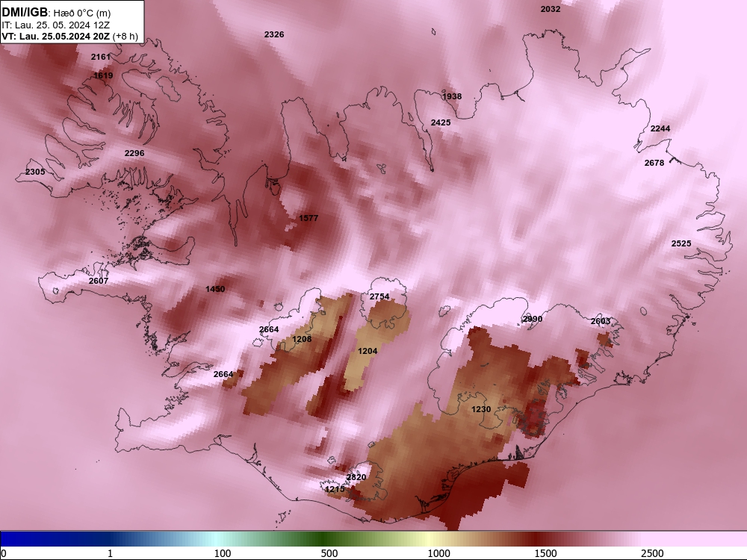Click the 100 mark on color scale

(223, 553)
